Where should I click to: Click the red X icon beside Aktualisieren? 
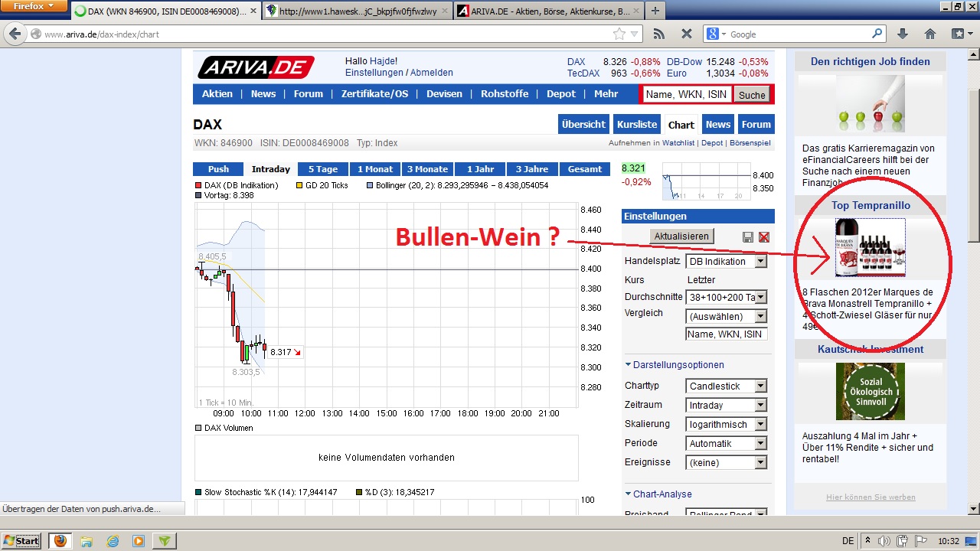coord(763,237)
